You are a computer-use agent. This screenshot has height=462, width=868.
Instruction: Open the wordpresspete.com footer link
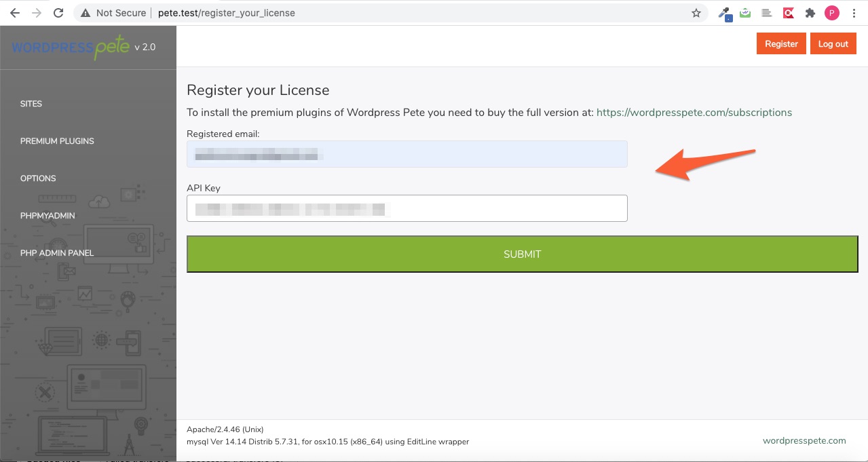(804, 440)
